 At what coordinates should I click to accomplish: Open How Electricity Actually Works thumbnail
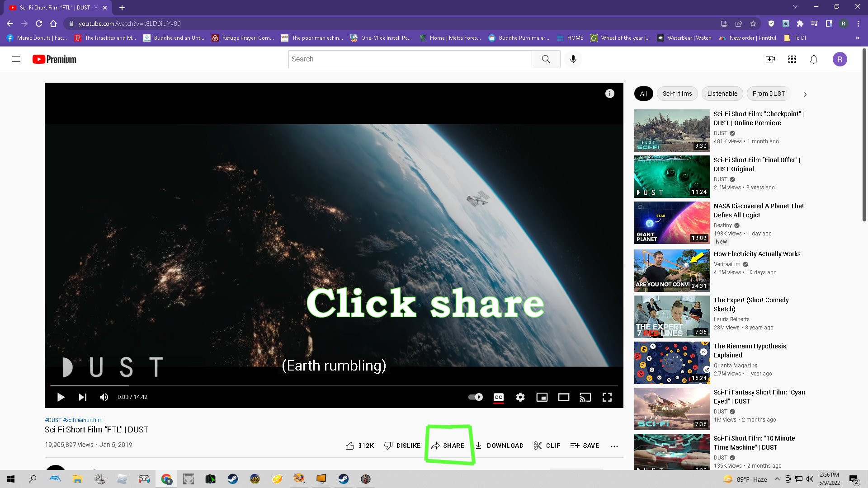click(x=672, y=271)
